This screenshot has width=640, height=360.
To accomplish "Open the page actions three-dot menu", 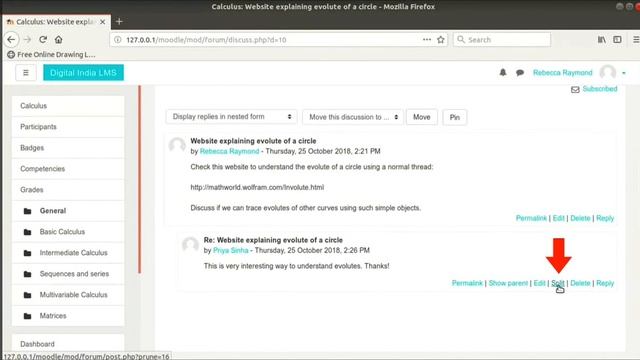I will coord(427,40).
